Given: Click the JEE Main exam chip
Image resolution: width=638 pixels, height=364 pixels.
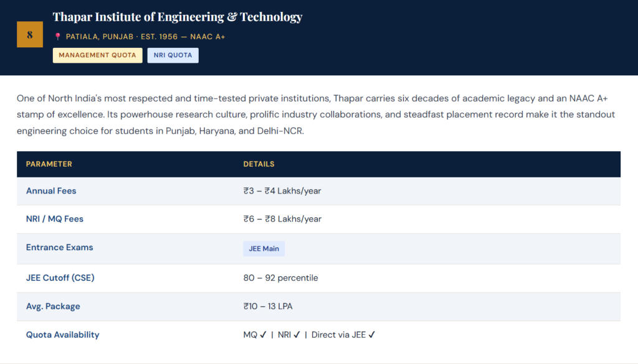Looking at the screenshot, I should [x=264, y=249].
